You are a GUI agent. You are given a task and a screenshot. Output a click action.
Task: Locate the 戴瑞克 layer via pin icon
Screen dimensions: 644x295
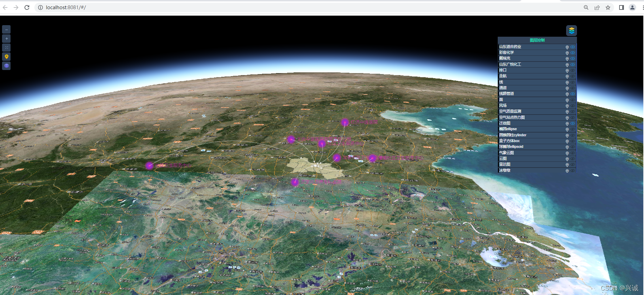click(567, 59)
